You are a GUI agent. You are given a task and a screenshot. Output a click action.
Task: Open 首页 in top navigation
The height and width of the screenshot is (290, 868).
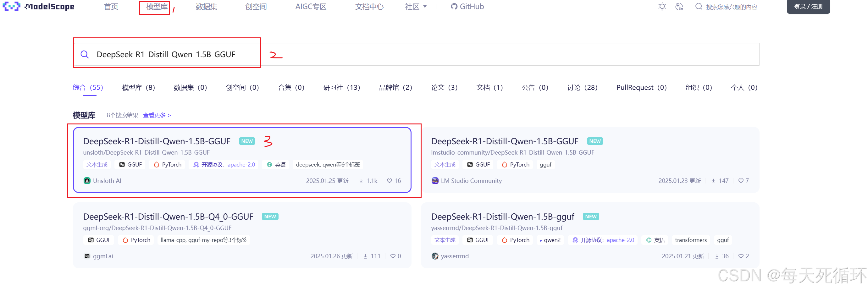[x=111, y=6]
